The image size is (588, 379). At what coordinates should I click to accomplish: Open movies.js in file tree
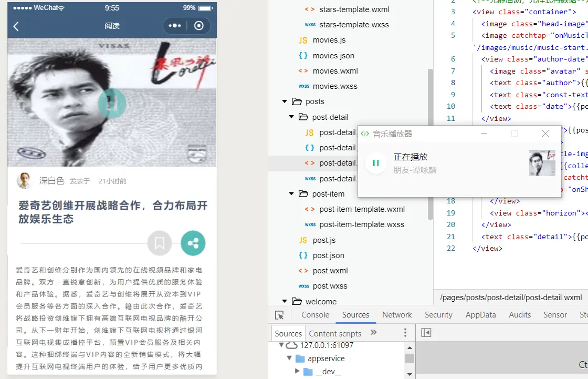pos(329,40)
